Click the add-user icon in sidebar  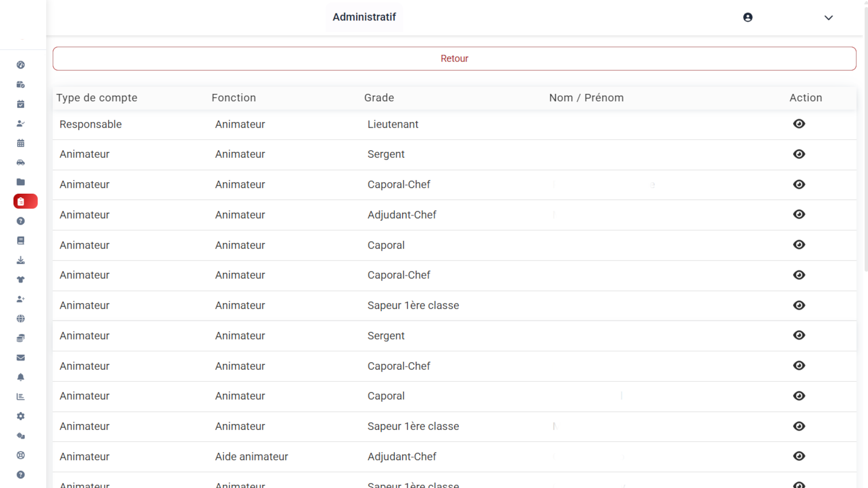pyautogui.click(x=21, y=299)
